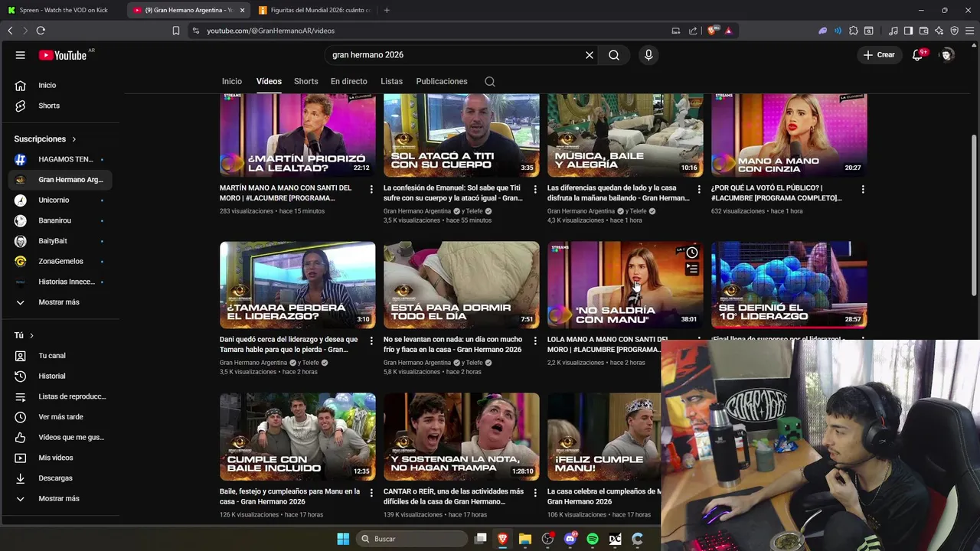Add the Lola mano a mano video to the queue
This screenshot has height=551, width=980.
click(x=692, y=269)
